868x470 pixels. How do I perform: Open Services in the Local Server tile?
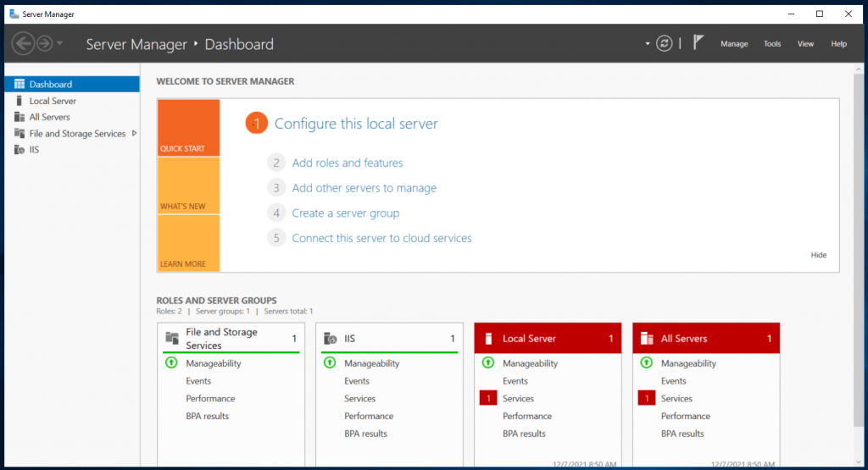click(518, 398)
